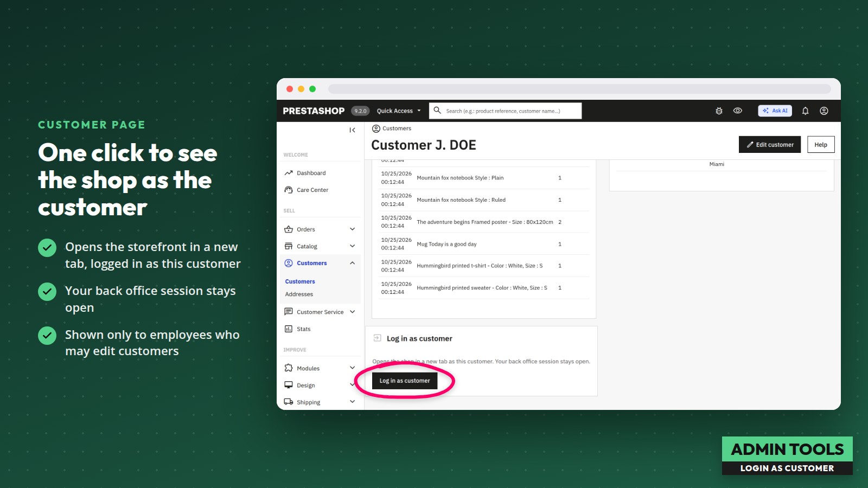Click the Orders basket icon
The height and width of the screenshot is (488, 868).
(x=289, y=229)
